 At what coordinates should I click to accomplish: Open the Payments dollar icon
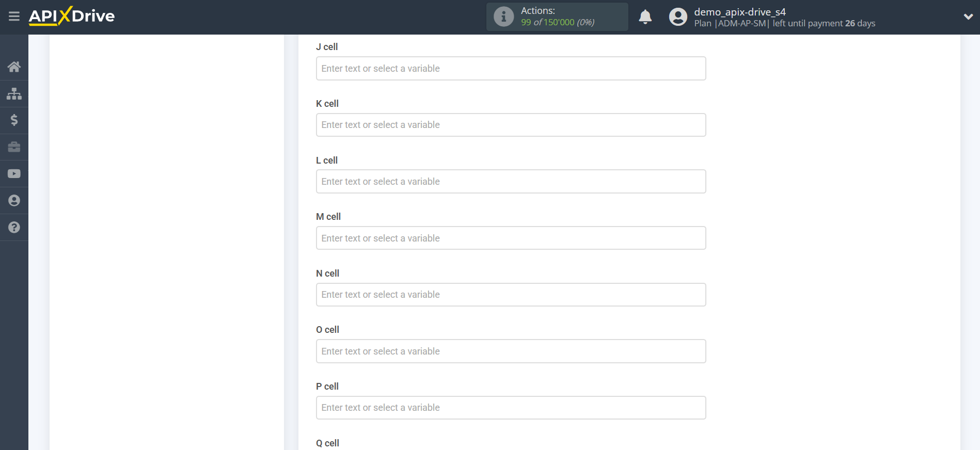point(14,120)
